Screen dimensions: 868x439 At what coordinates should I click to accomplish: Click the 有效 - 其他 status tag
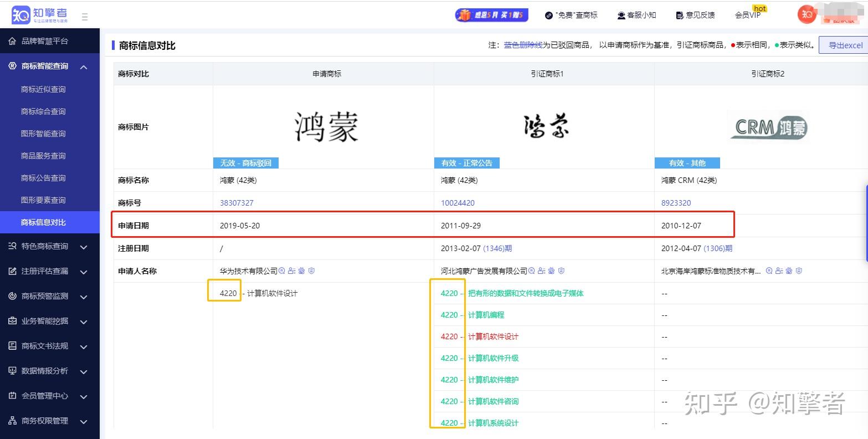coord(687,163)
